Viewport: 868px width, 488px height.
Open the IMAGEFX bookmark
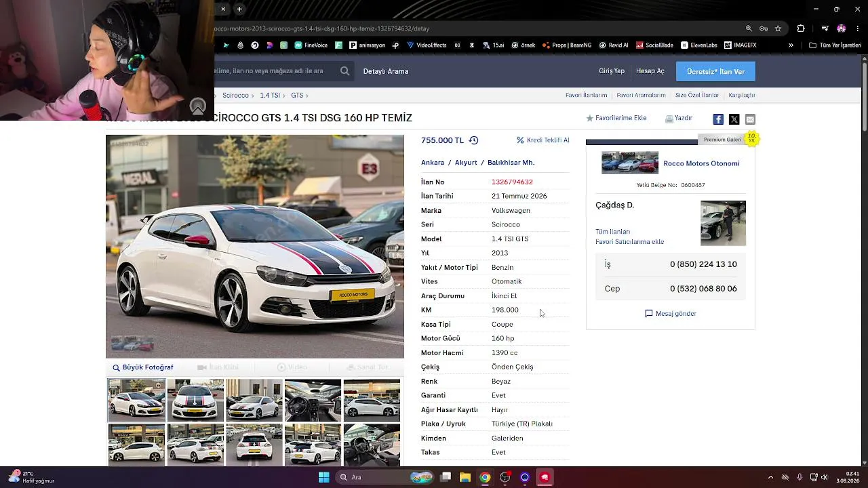coord(741,45)
